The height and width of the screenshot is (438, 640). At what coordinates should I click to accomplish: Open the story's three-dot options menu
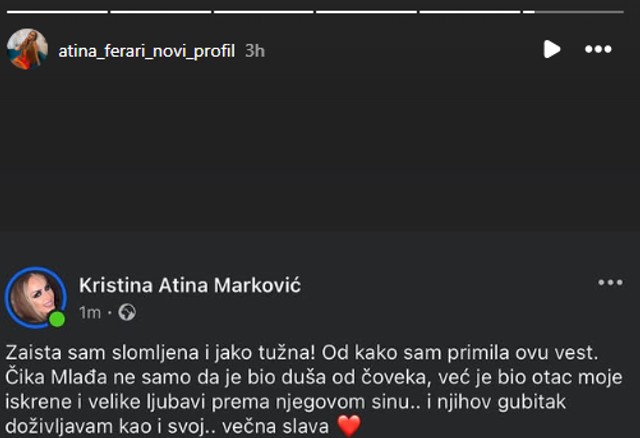[598, 49]
